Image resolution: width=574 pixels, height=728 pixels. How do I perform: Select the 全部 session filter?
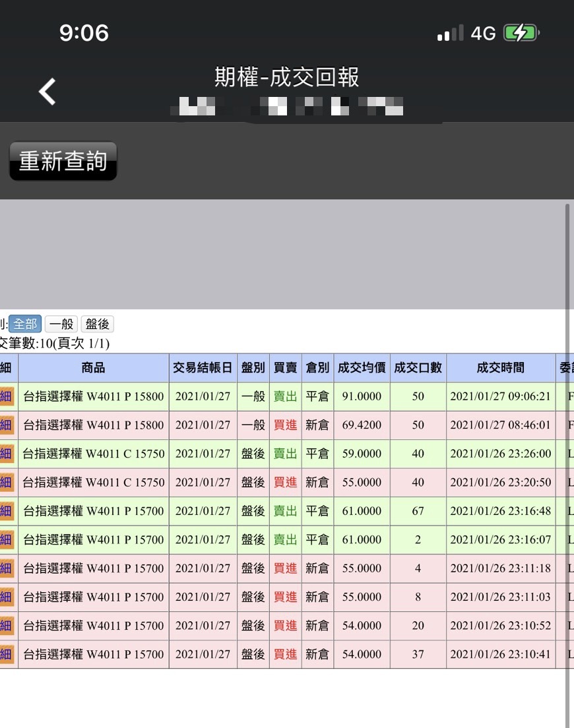25,324
